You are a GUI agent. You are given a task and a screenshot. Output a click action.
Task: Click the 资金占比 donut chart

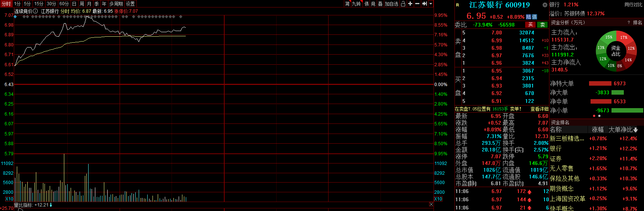click(x=615, y=51)
